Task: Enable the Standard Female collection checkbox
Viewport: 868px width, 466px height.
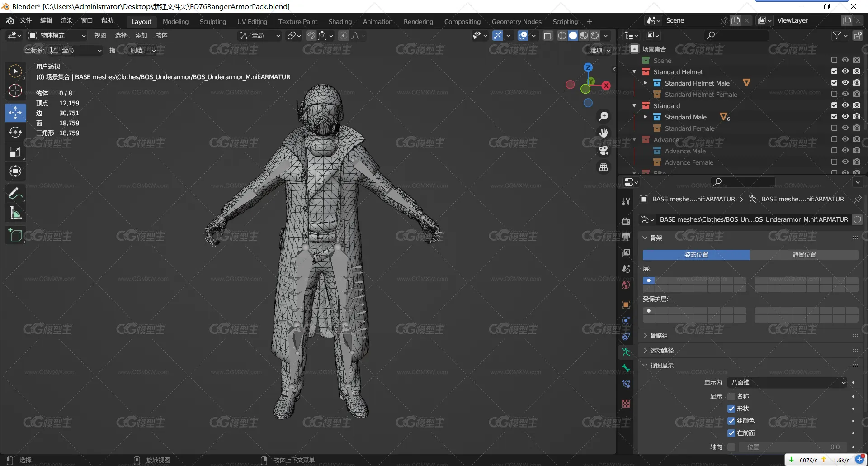Action: [x=834, y=128]
